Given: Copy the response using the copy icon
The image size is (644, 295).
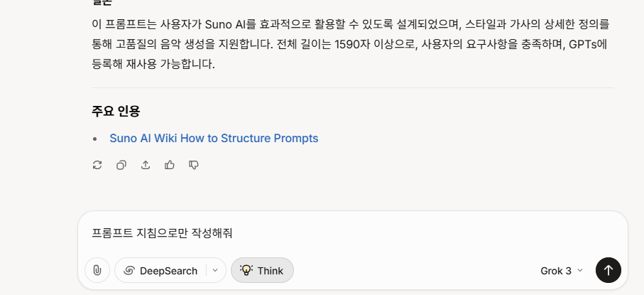Looking at the screenshot, I should [121, 165].
